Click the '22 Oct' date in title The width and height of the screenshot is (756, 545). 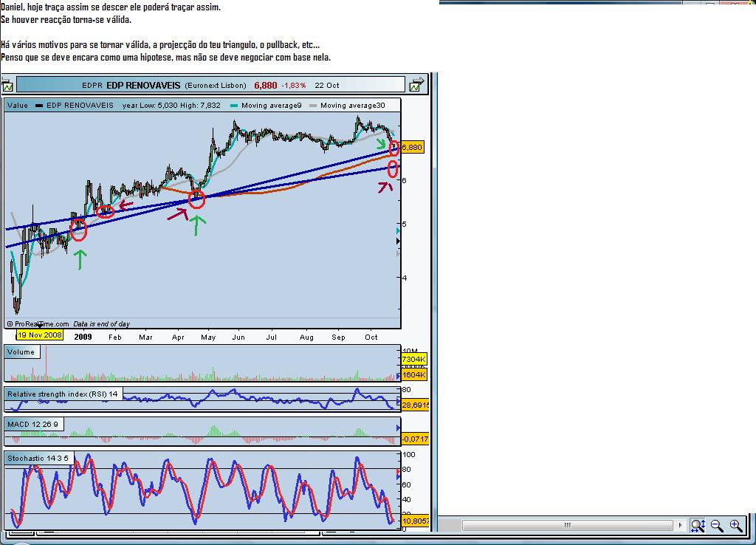click(327, 86)
